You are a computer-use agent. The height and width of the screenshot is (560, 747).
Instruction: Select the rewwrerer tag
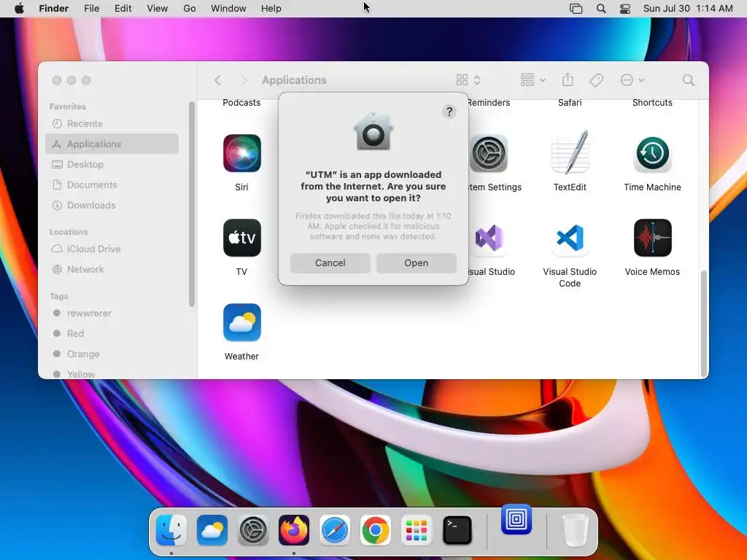coord(112,313)
